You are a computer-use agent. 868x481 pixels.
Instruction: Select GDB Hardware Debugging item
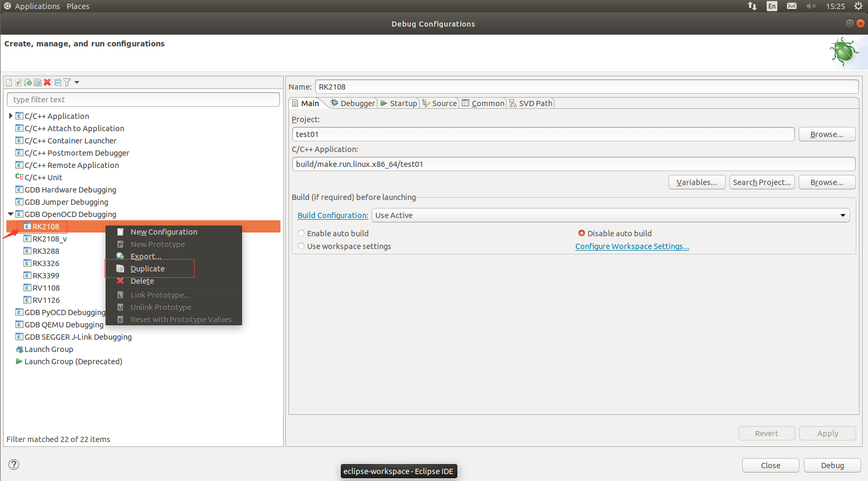(70, 190)
